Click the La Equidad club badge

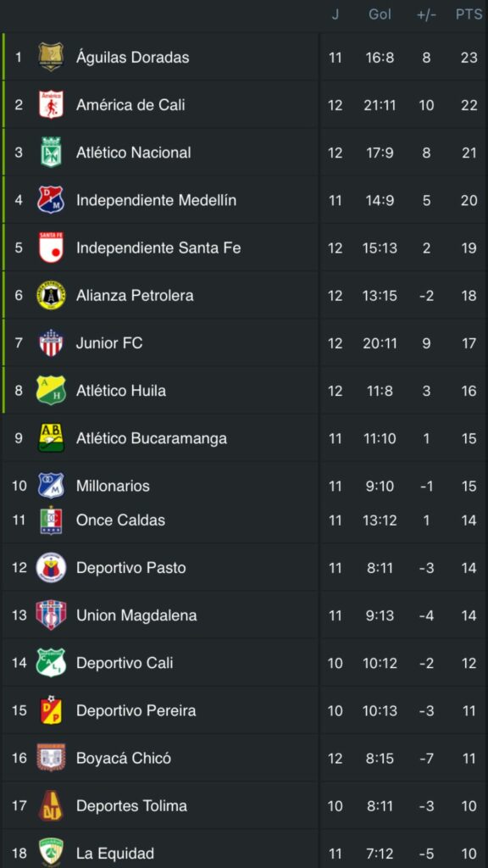tap(53, 853)
